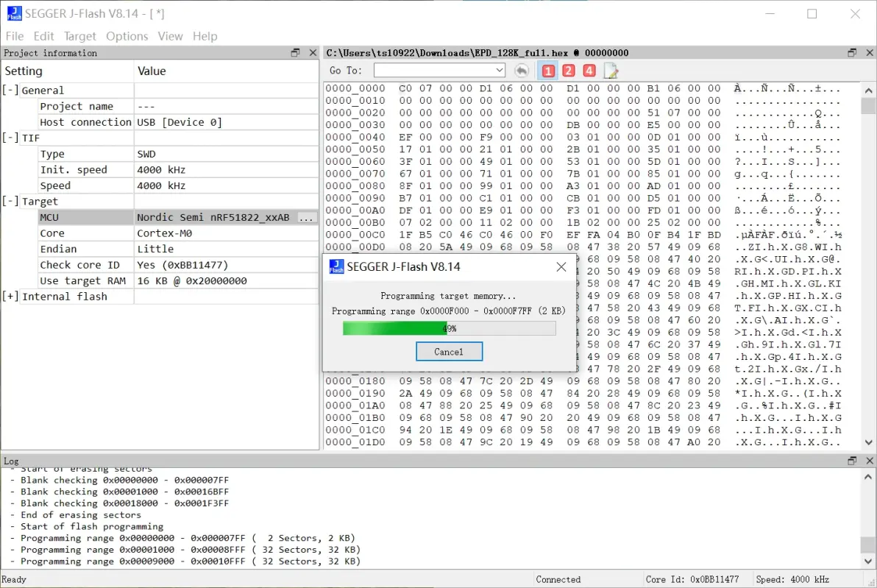Expand the Internal flash group
Viewport: 877px width, 588px height.
(10, 296)
